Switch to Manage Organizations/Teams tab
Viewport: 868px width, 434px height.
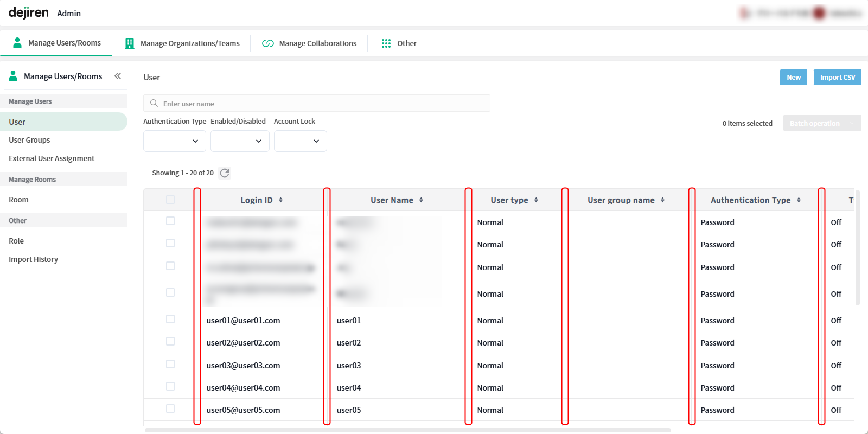pyautogui.click(x=182, y=43)
